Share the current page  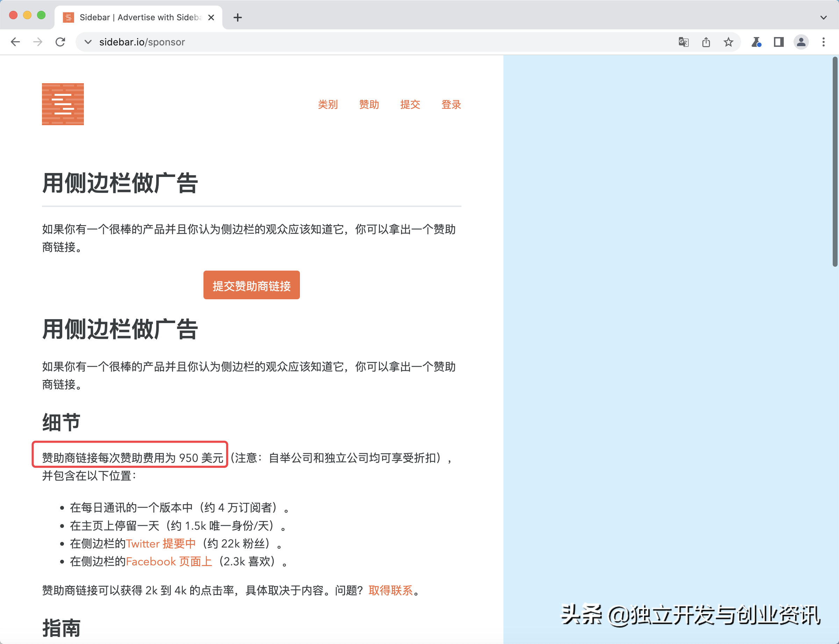(x=706, y=42)
